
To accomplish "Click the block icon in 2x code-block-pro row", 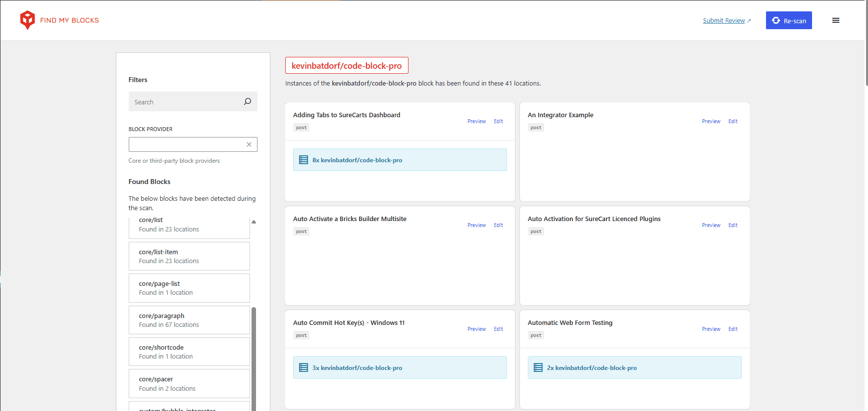I will pyautogui.click(x=538, y=367).
